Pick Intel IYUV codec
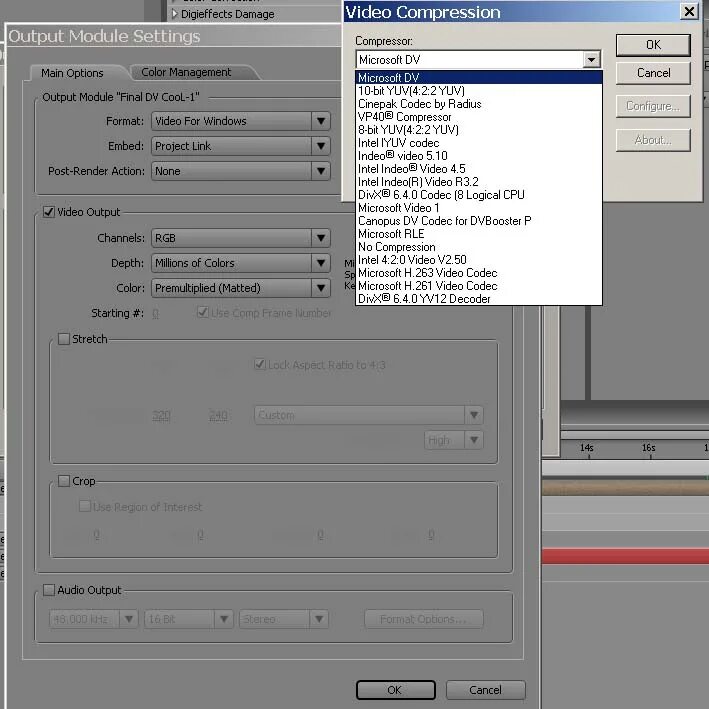The image size is (709, 709). (479, 143)
